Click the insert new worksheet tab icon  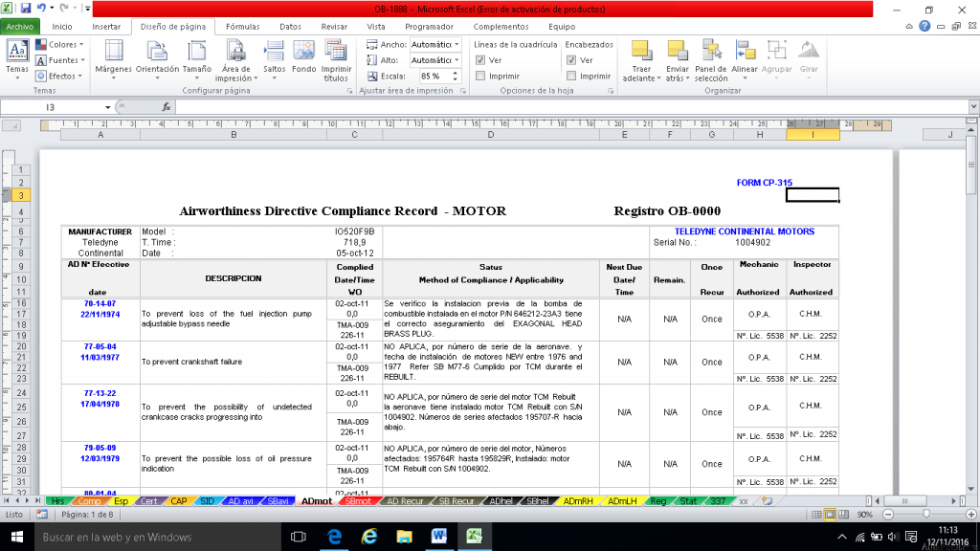pyautogui.click(x=767, y=501)
